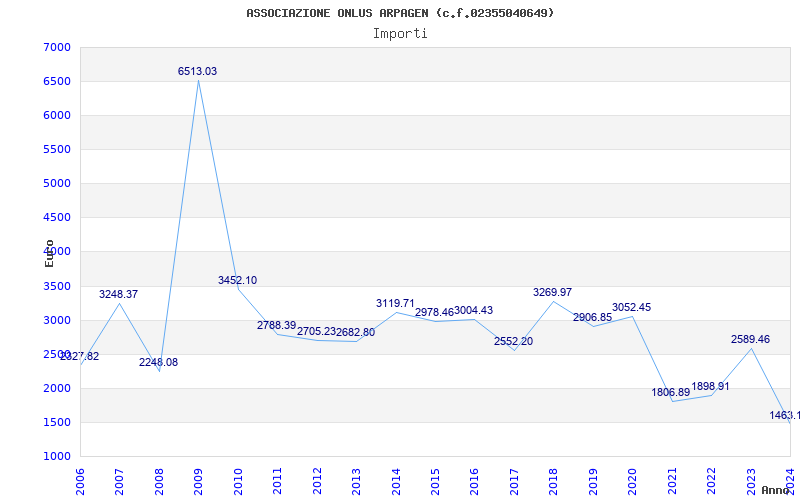Select the 2017 x-axis year label
The image size is (800, 500).
pyautogui.click(x=514, y=481)
